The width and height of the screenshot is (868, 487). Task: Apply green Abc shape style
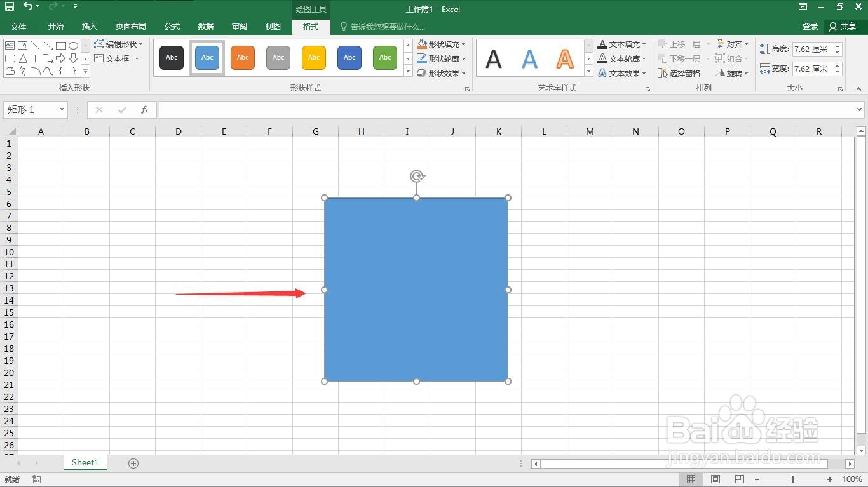(x=385, y=57)
